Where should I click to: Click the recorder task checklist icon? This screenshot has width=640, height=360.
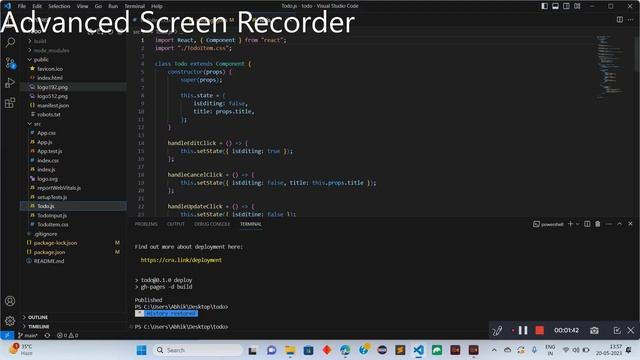617,330
